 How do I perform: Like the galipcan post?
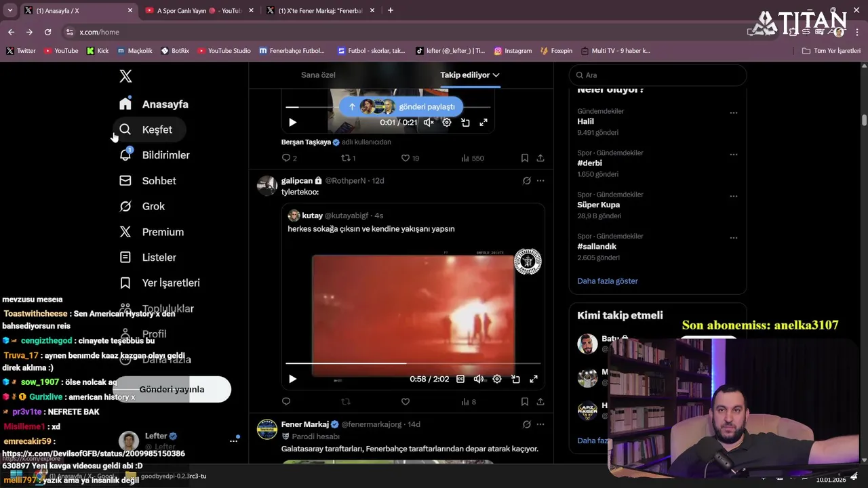406,401
